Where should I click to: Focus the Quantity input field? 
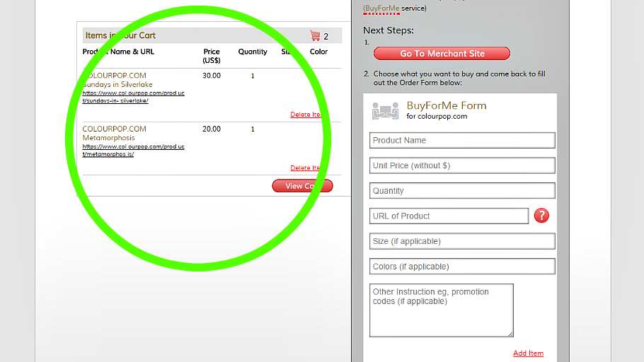coord(462,191)
